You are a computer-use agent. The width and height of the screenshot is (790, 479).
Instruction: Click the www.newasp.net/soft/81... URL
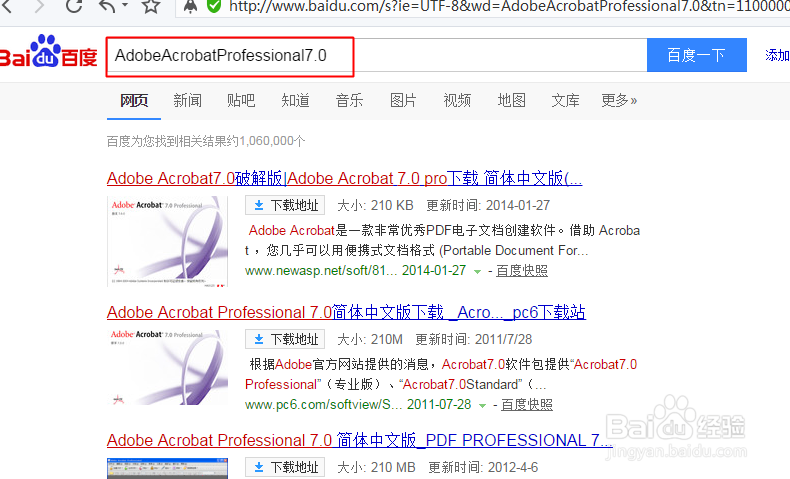[322, 270]
